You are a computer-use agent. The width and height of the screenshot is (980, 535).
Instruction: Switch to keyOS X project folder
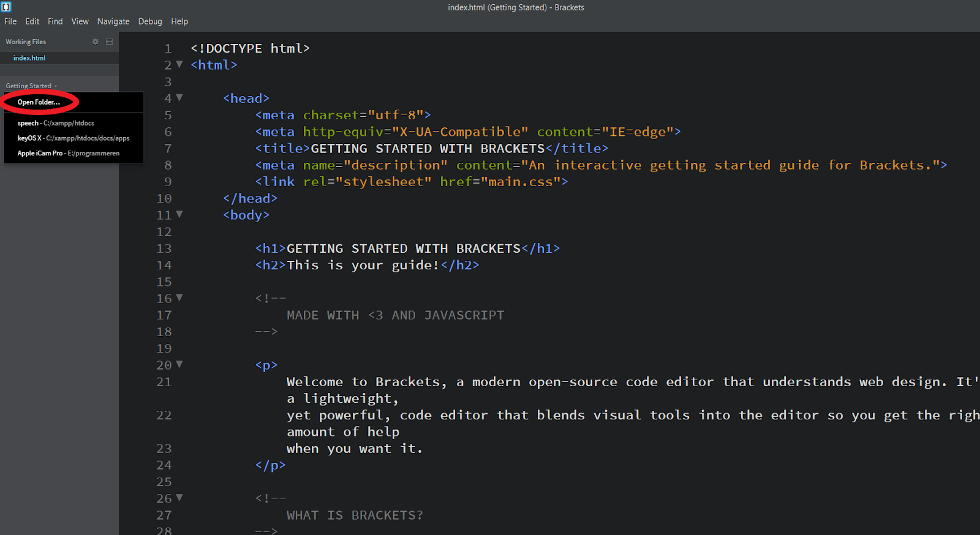tap(73, 138)
